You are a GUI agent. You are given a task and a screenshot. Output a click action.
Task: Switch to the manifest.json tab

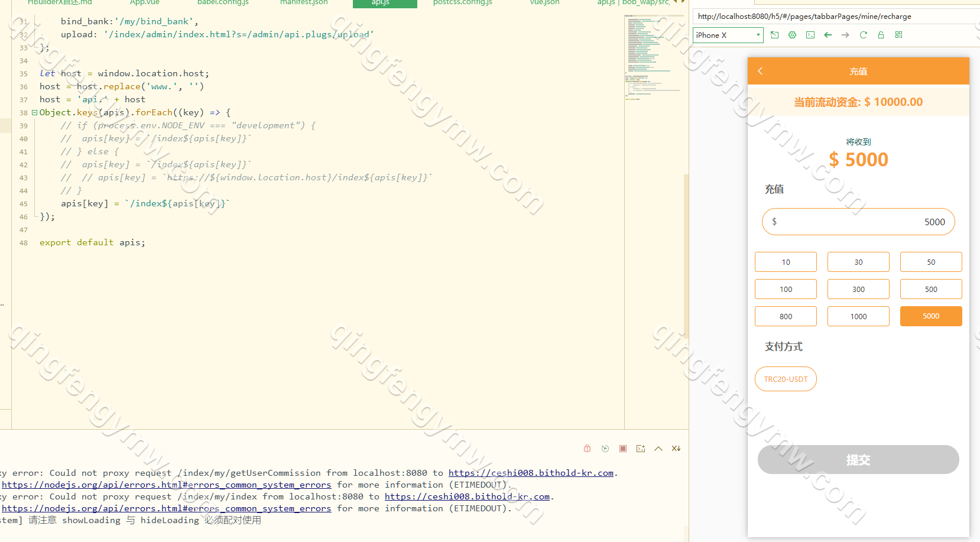(x=304, y=3)
